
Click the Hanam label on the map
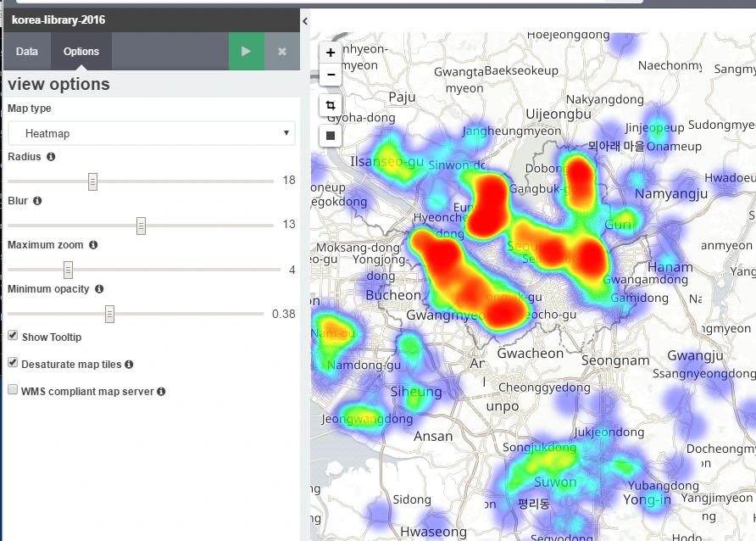(x=670, y=267)
